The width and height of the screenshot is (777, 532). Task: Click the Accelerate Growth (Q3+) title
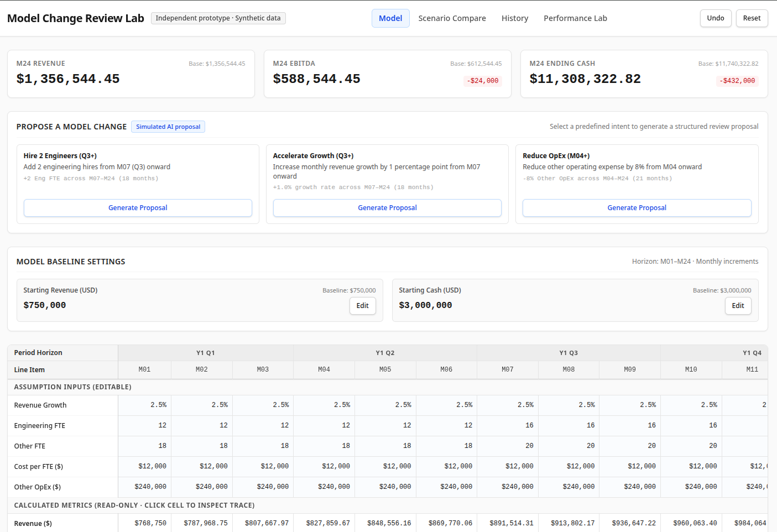tap(314, 156)
